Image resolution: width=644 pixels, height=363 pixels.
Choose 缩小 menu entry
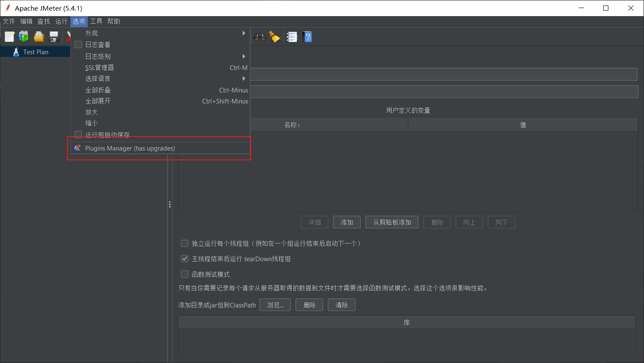[x=160, y=123]
